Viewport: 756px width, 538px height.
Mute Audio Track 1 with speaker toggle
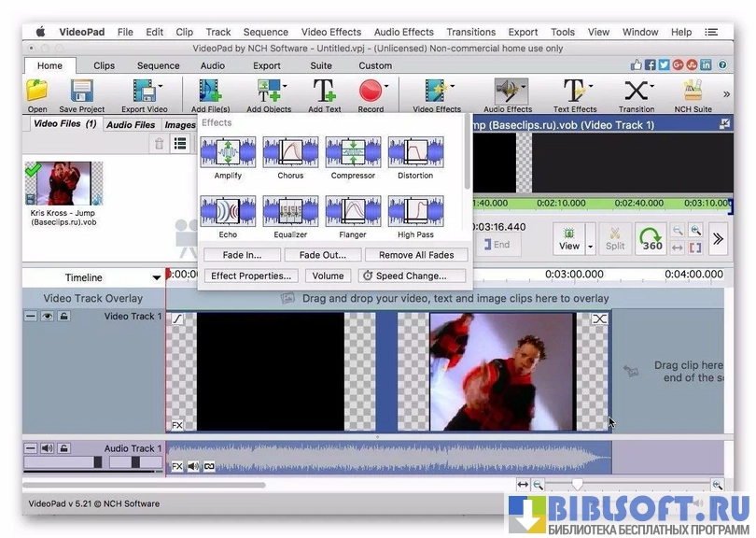(47, 448)
